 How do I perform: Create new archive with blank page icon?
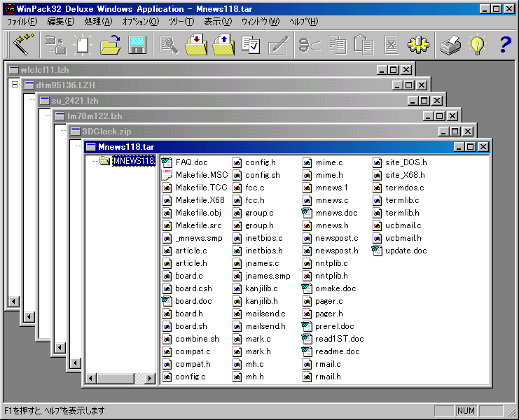(x=83, y=44)
